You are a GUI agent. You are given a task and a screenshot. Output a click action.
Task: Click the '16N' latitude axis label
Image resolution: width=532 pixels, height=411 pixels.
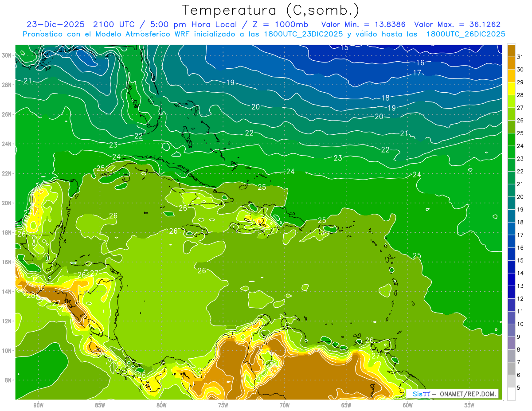tap(8, 262)
